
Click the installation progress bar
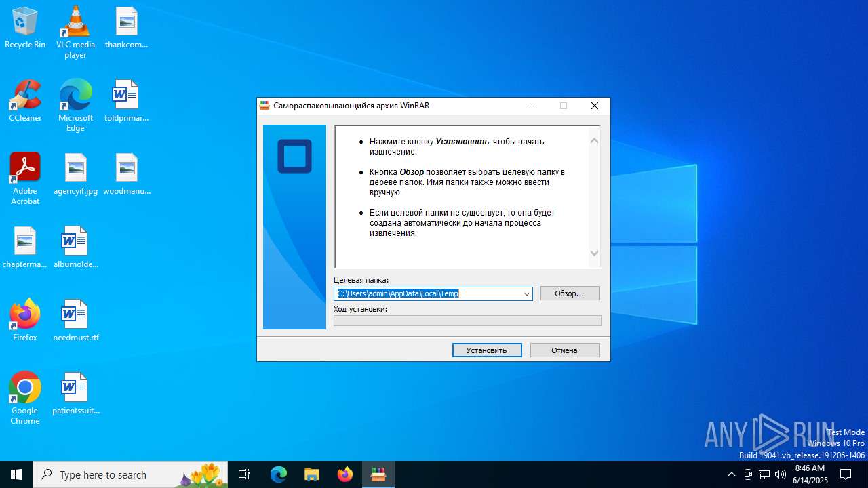pyautogui.click(x=468, y=321)
